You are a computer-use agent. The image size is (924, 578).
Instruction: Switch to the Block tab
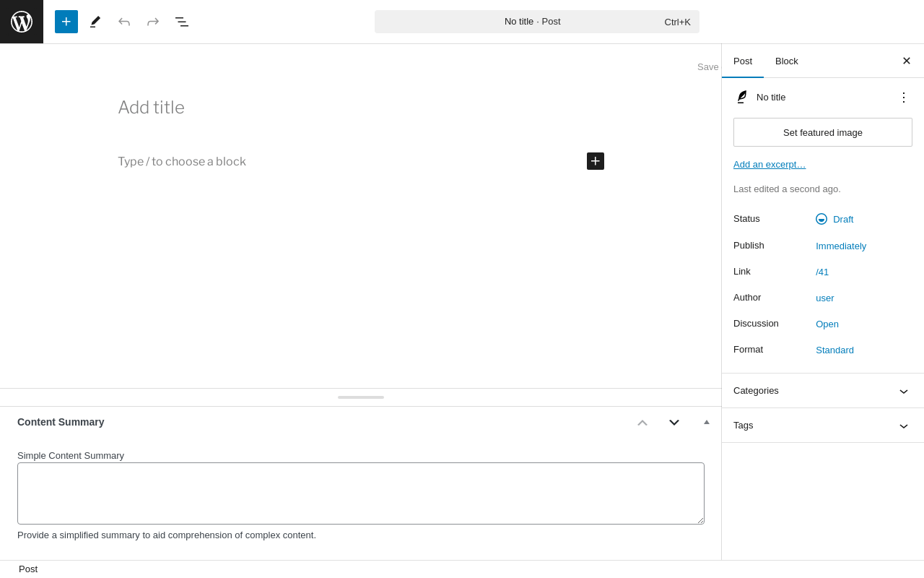point(787,61)
